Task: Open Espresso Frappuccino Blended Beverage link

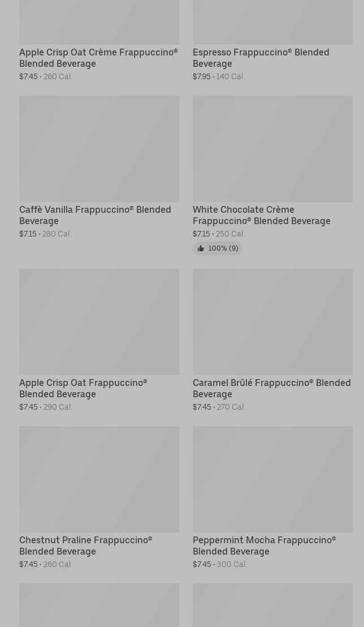Action: tap(261, 58)
